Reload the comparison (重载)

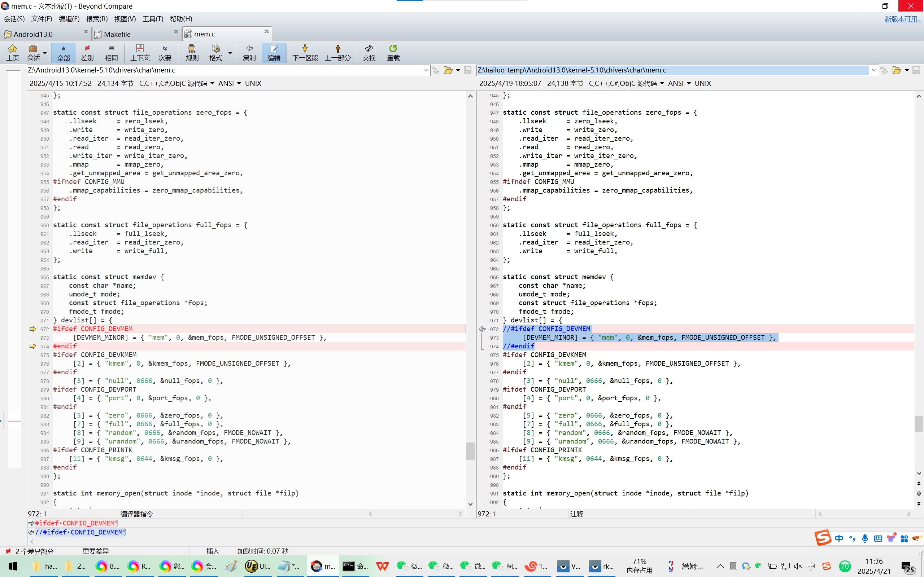[393, 52]
